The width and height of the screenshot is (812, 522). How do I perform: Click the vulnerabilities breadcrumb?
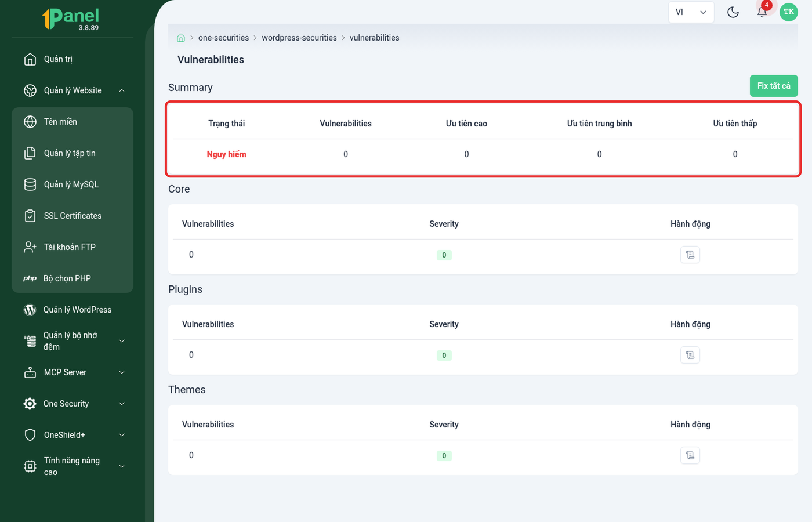(x=374, y=38)
